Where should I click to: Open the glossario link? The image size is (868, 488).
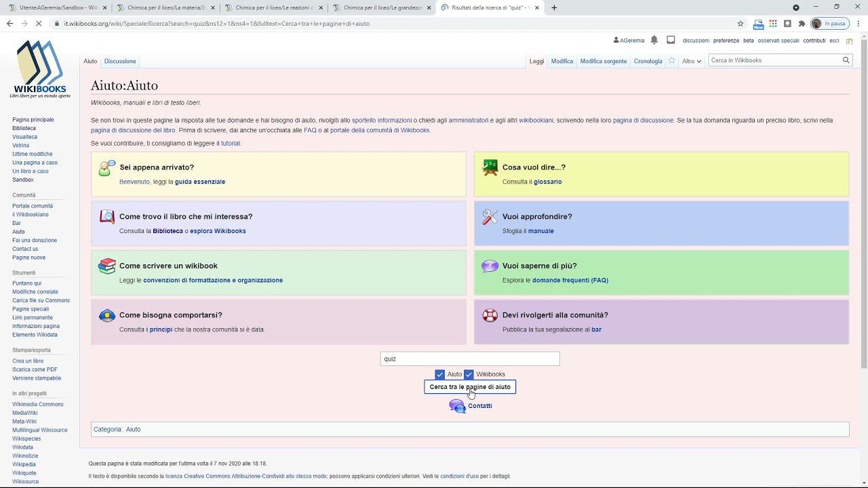point(548,182)
